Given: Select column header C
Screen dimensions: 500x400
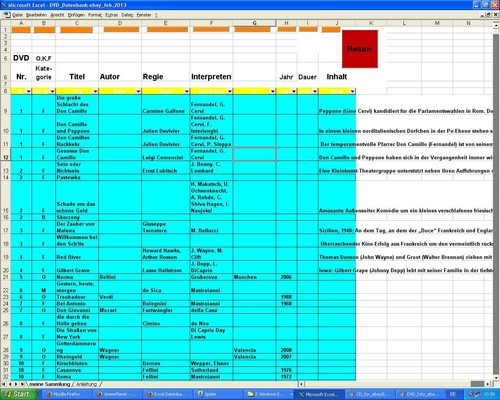Looking at the screenshot, I should 77,23.
